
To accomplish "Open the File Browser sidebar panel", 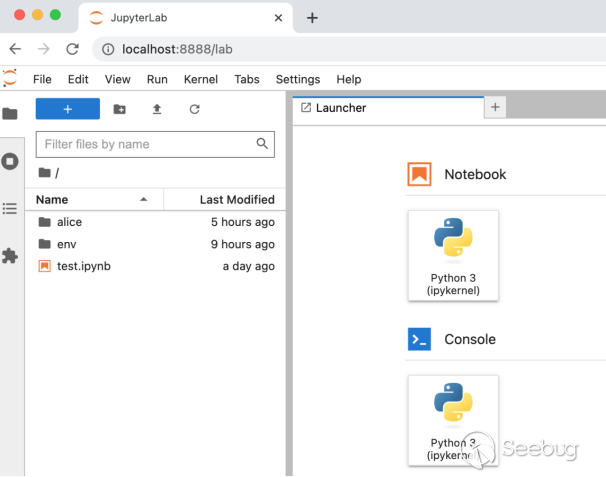I will pyautogui.click(x=10, y=114).
